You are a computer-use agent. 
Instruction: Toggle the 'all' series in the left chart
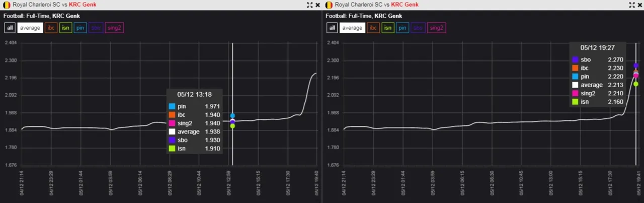click(x=9, y=28)
